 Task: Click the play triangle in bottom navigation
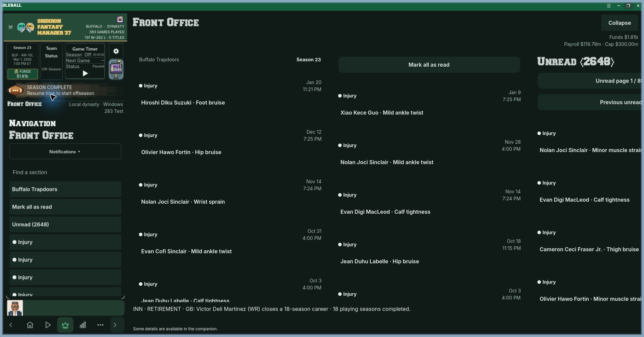click(48, 325)
